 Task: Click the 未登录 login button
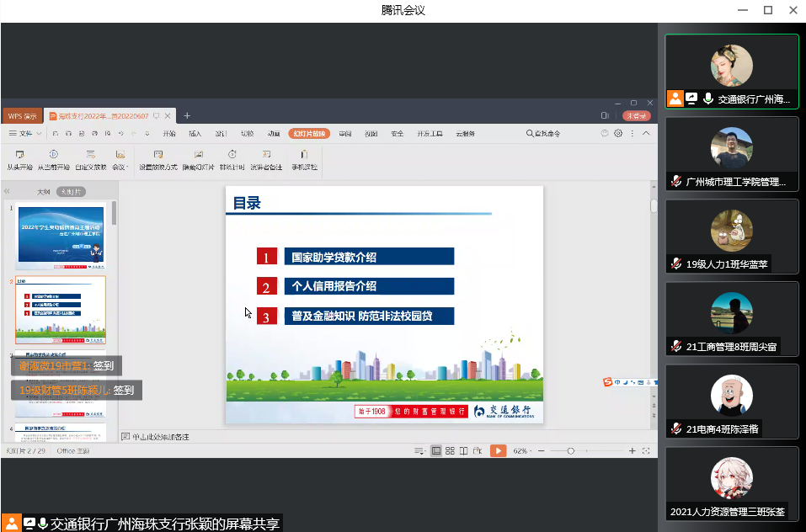636,116
